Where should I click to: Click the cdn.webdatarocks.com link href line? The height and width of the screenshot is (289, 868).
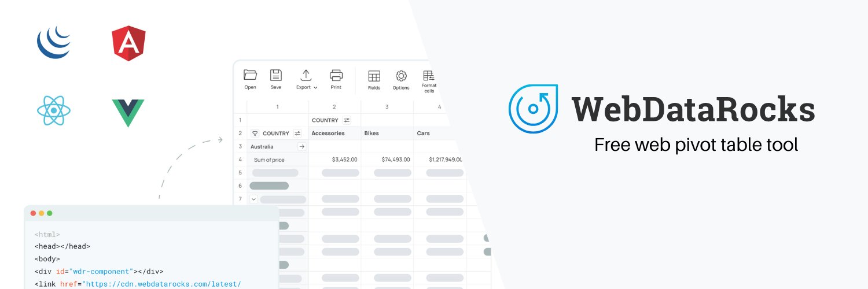coord(138,284)
